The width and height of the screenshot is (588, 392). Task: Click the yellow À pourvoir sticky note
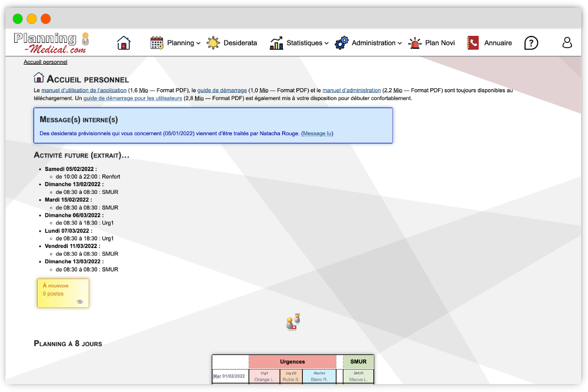coord(63,292)
